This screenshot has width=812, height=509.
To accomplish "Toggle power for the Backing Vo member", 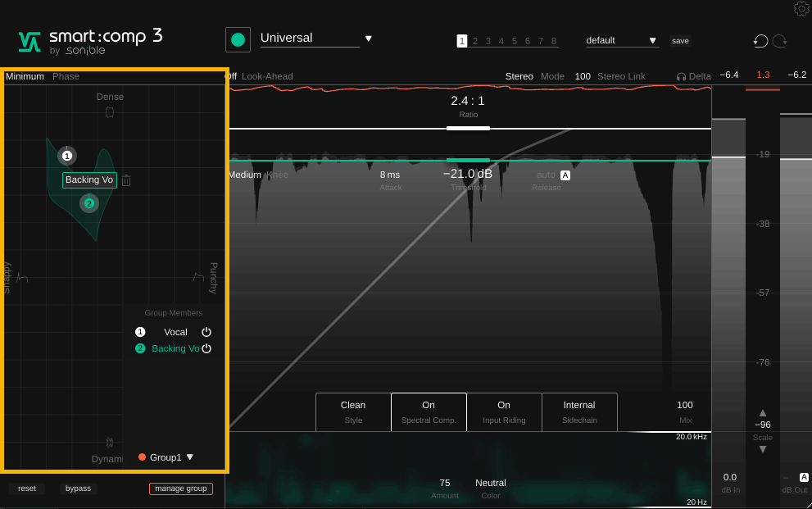I will (x=206, y=348).
